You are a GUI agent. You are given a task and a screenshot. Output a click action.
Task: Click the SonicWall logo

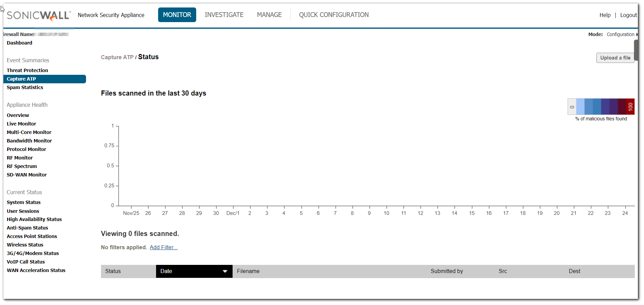click(x=38, y=15)
